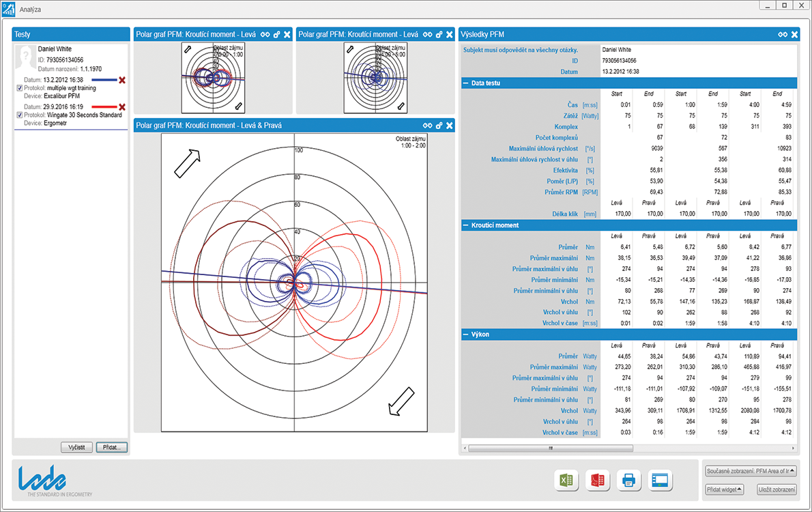Viewport: 812px width, 512px height.
Task: Uncheck the multiple wgt training protocol
Action: pos(19,88)
